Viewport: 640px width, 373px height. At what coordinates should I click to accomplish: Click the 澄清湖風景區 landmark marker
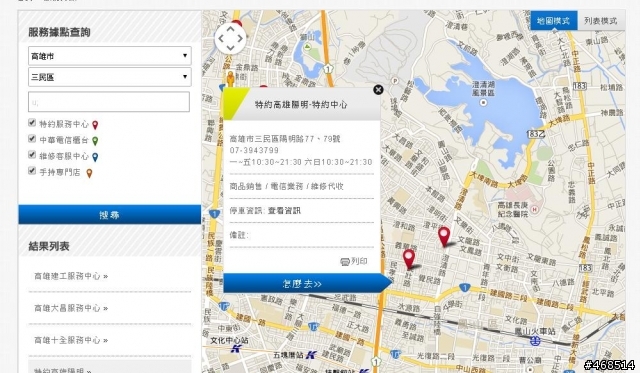[x=483, y=102]
